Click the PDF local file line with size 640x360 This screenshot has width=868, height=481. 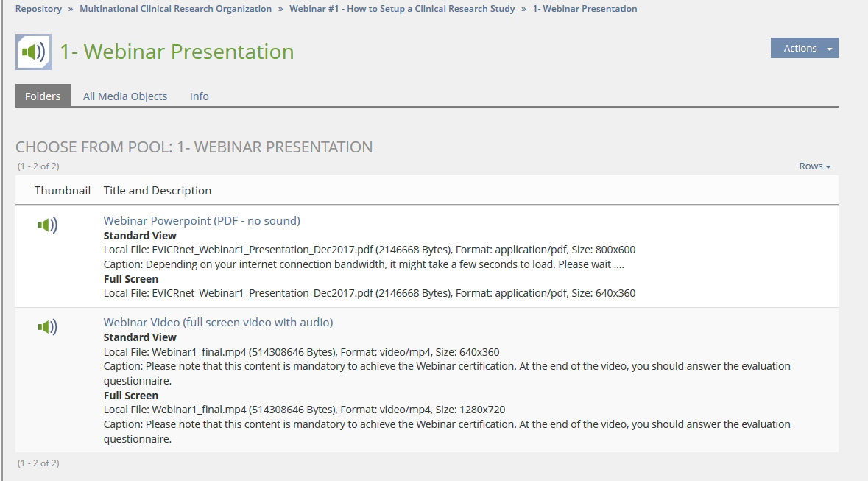370,293
